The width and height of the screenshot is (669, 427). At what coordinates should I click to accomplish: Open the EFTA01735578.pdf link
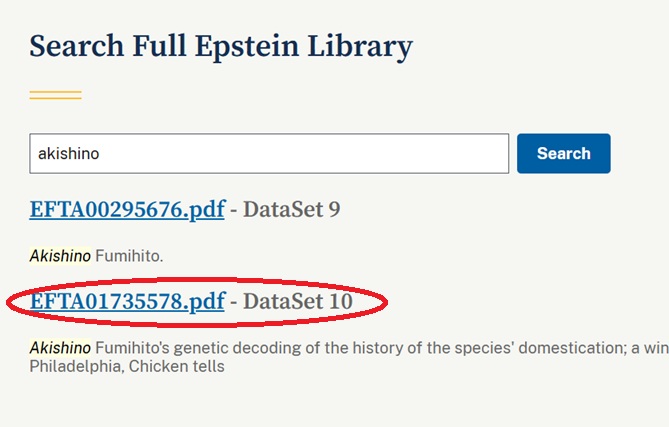(127, 301)
